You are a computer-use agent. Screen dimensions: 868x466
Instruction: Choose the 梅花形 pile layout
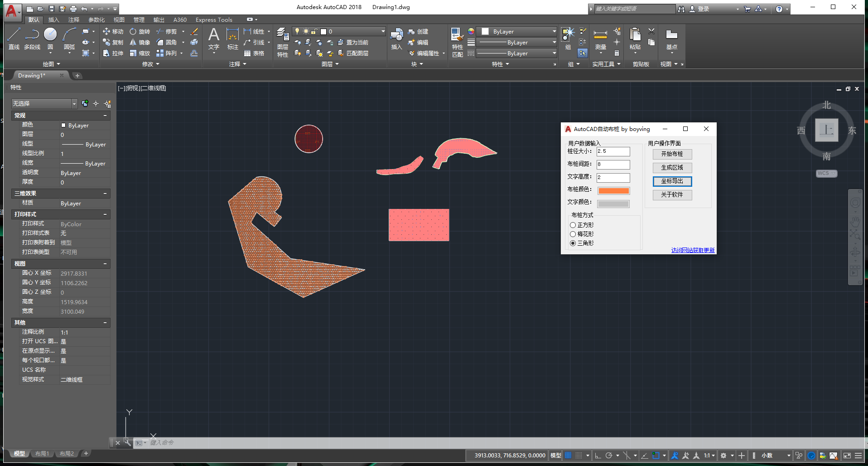pyautogui.click(x=573, y=234)
